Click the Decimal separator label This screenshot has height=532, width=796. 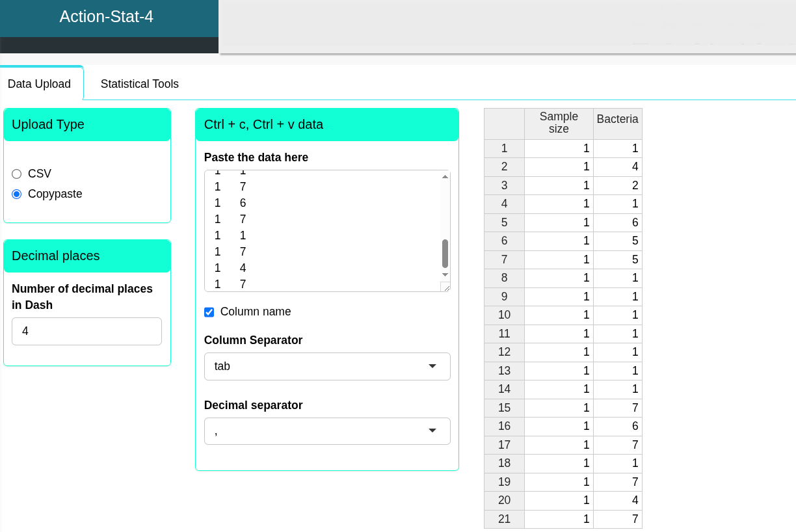coord(253,405)
